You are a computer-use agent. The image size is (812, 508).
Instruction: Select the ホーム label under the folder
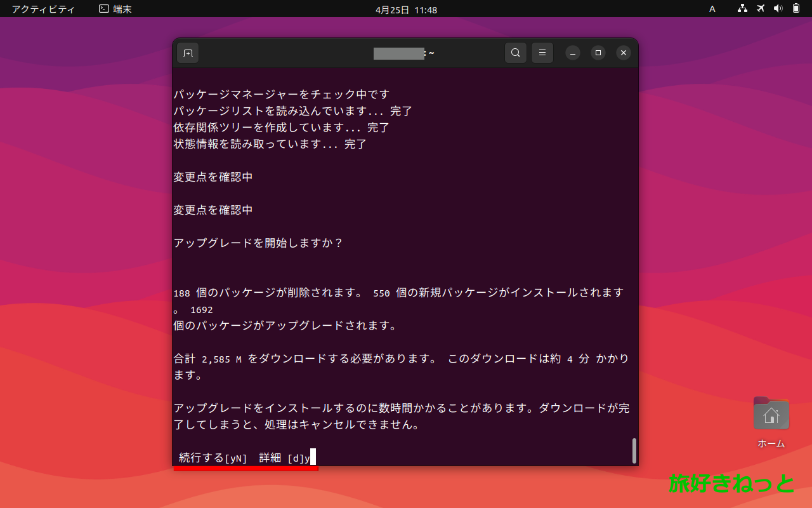[x=770, y=444]
